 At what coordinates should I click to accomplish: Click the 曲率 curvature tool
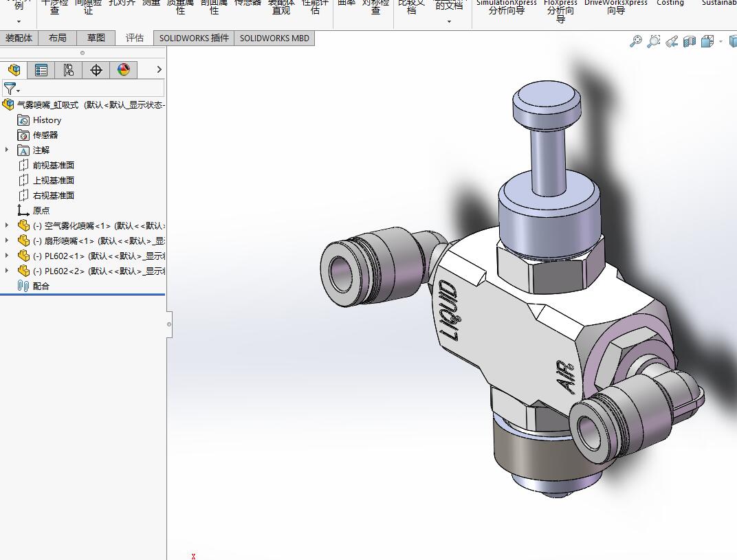pos(347,3)
